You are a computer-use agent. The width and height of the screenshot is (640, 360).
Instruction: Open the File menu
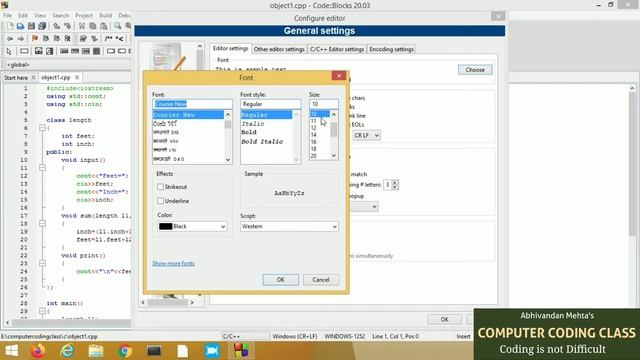point(7,16)
